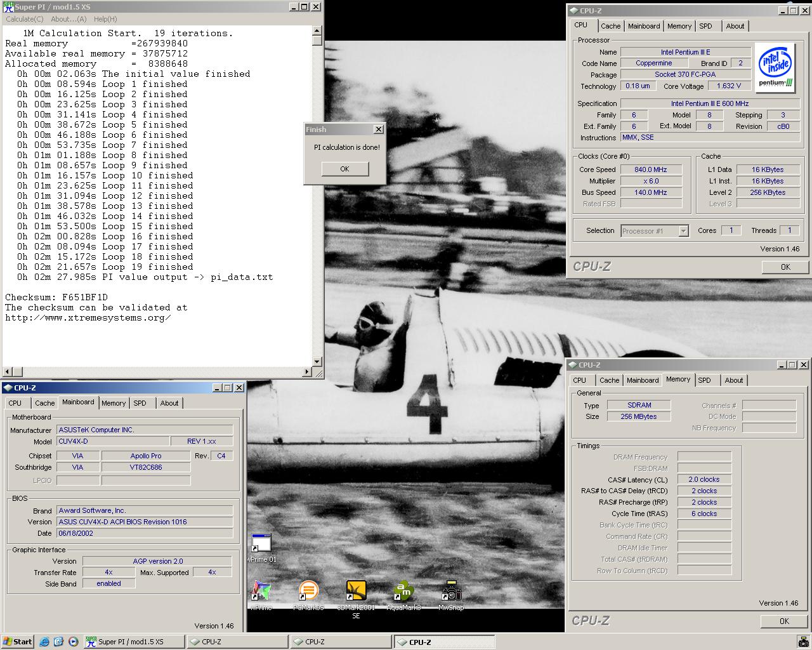
Task: Click the Chipset field Apollo Pro
Action: tap(146, 456)
